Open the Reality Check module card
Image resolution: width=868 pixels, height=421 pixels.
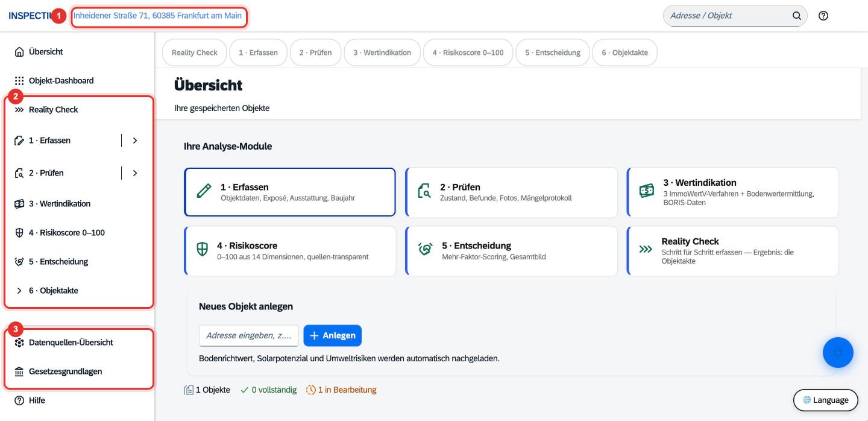pos(732,251)
